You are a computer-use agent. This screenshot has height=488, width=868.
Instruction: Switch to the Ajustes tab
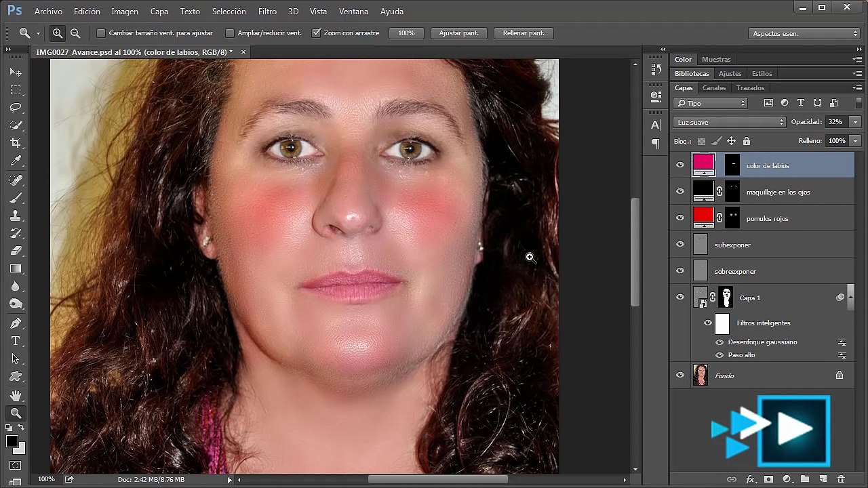coord(730,74)
